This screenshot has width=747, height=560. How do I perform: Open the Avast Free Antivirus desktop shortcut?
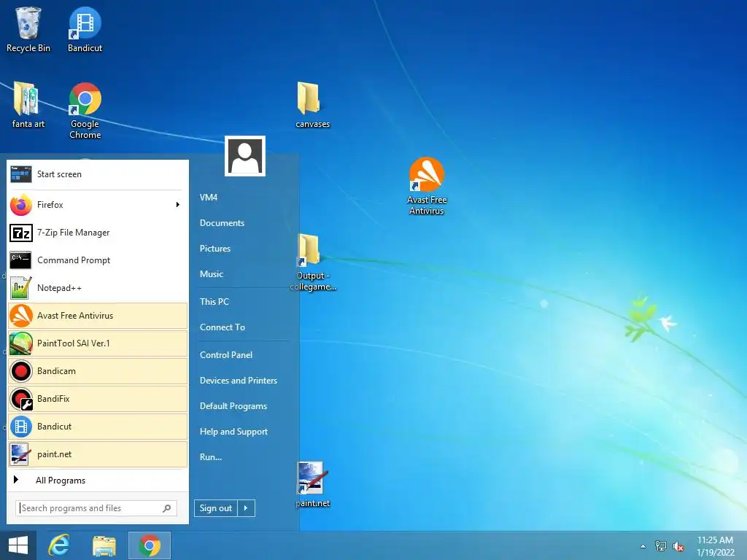click(426, 186)
